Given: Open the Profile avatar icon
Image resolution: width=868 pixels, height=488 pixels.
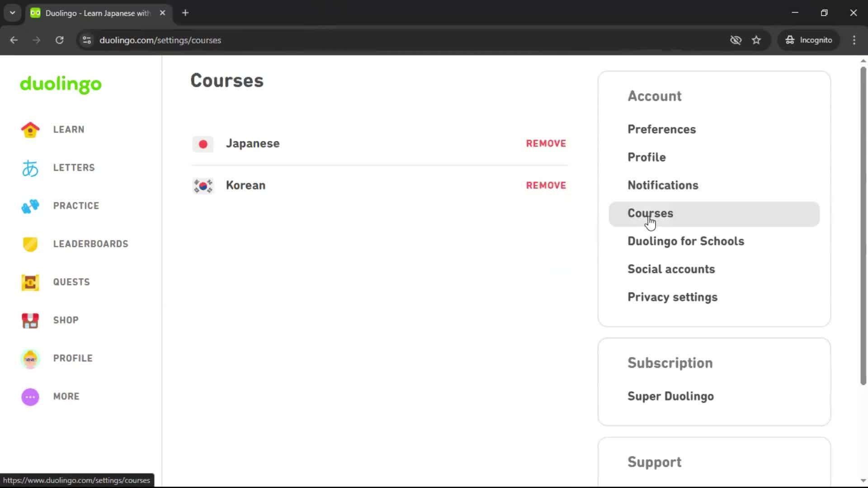Looking at the screenshot, I should [30, 359].
